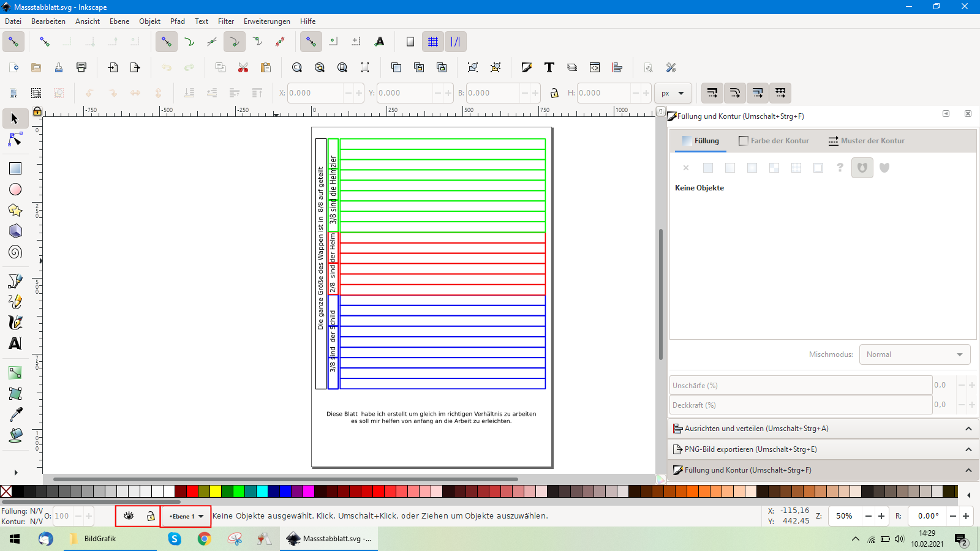The height and width of the screenshot is (551, 980).
Task: Open the Erweiterungen menu
Action: (266, 21)
